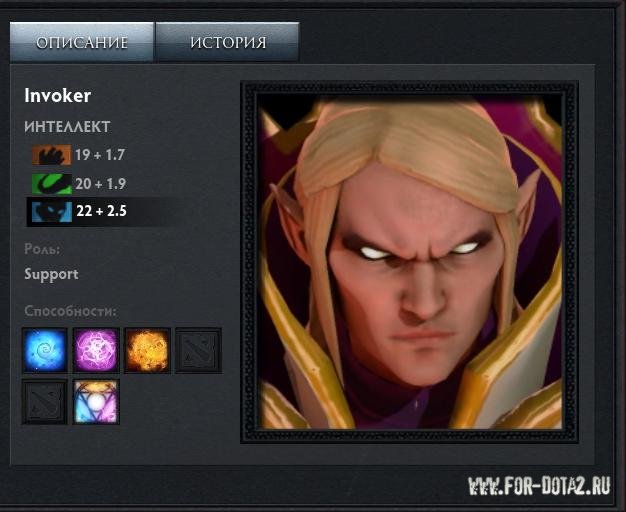626x512 pixels.
Task: Click the Invoker hero portrait
Action: point(410,262)
